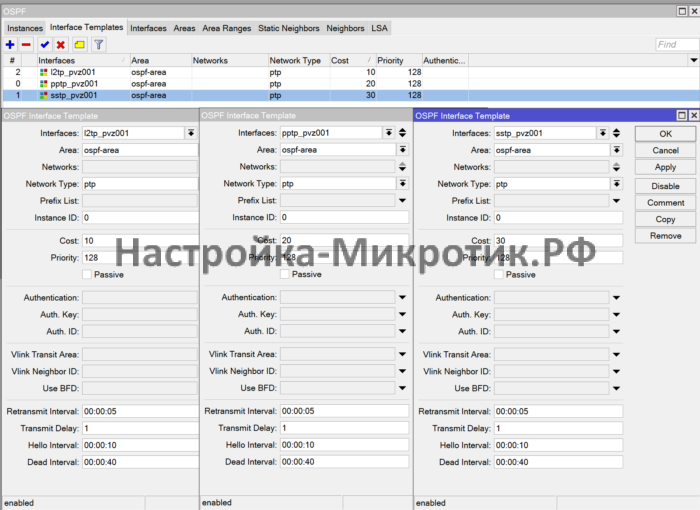Click interface icon in the pptp_pvz001 row
The width and height of the screenshot is (700, 510).
pyautogui.click(x=43, y=84)
